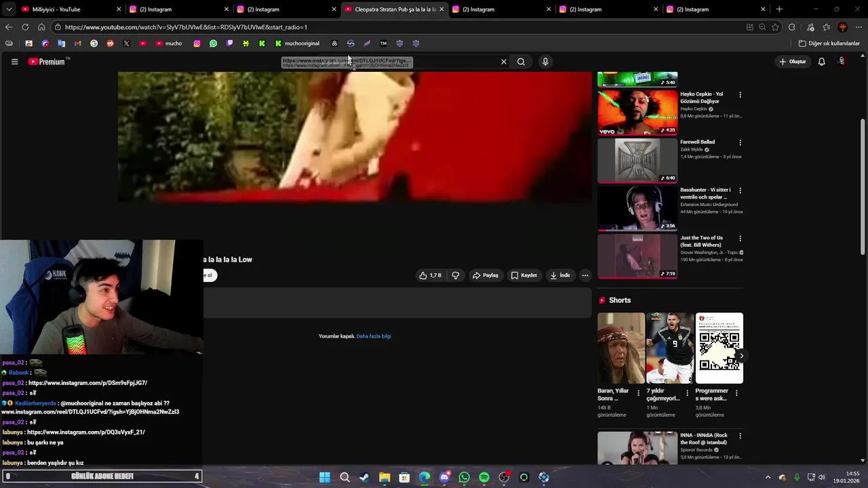
Task: Open options for Baran, Yıllar Sonra short
Action: coord(638,392)
